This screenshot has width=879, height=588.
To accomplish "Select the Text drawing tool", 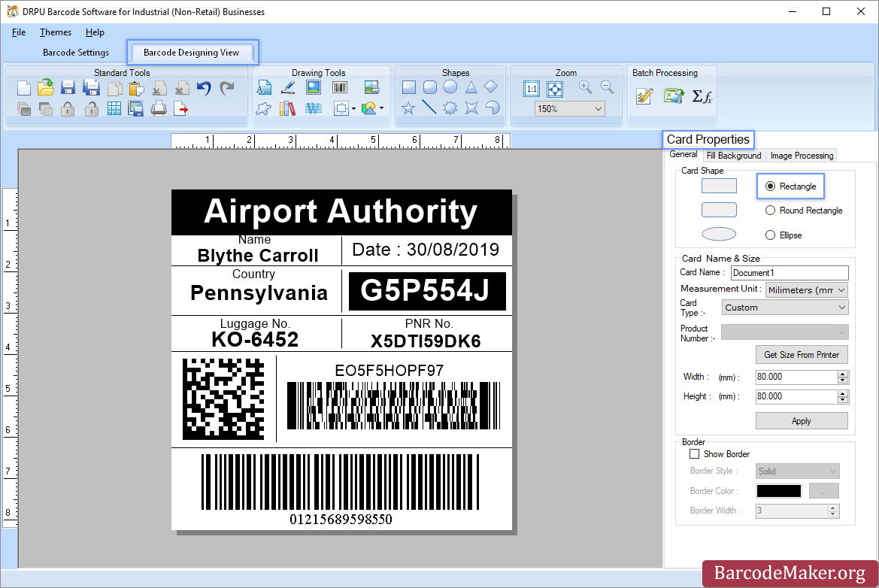I will tap(264, 87).
